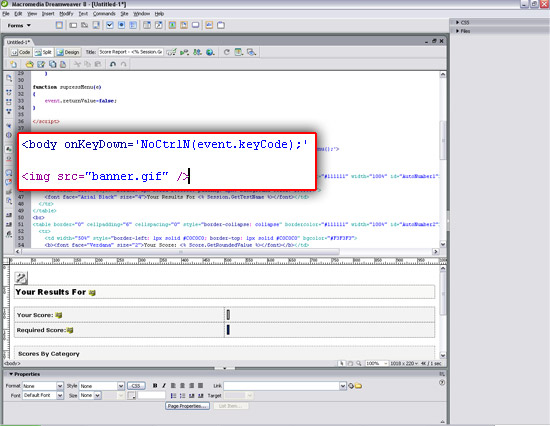Click the File Management icon
The width and height of the screenshot is (550, 426).
[197, 52]
